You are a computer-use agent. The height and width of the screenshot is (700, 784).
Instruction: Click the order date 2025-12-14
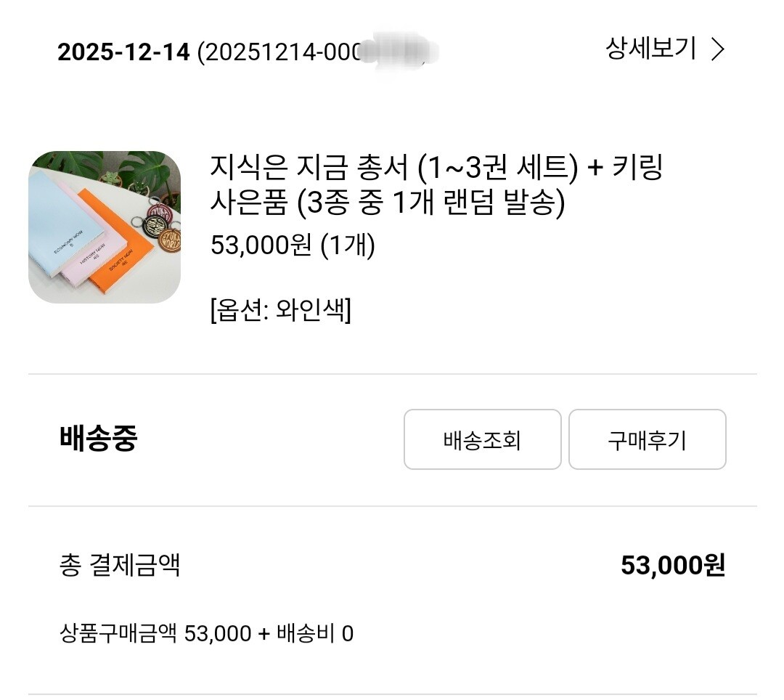pyautogui.click(x=123, y=52)
